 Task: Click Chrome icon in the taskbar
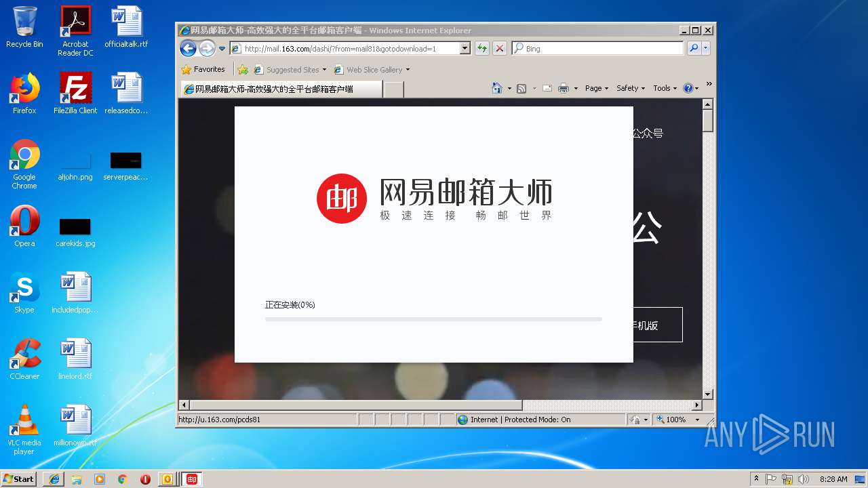pos(122,479)
